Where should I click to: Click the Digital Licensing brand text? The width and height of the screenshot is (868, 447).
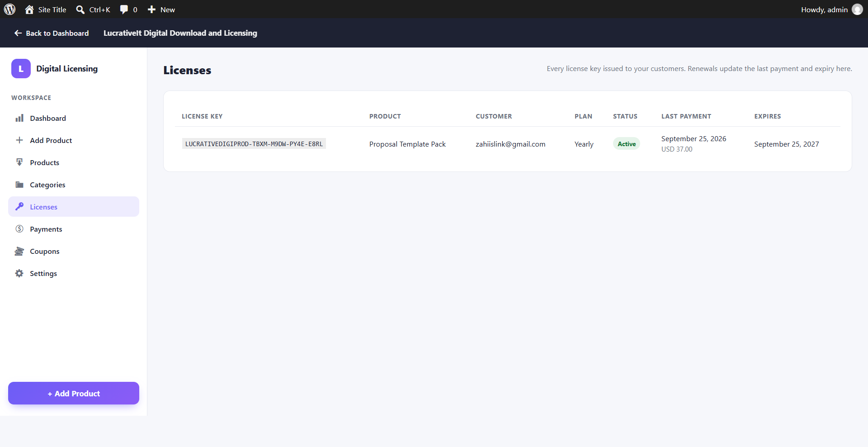click(67, 69)
